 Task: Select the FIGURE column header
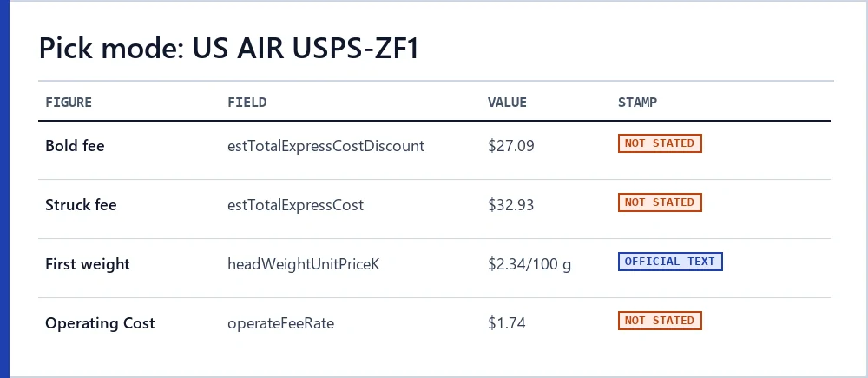[x=69, y=102]
